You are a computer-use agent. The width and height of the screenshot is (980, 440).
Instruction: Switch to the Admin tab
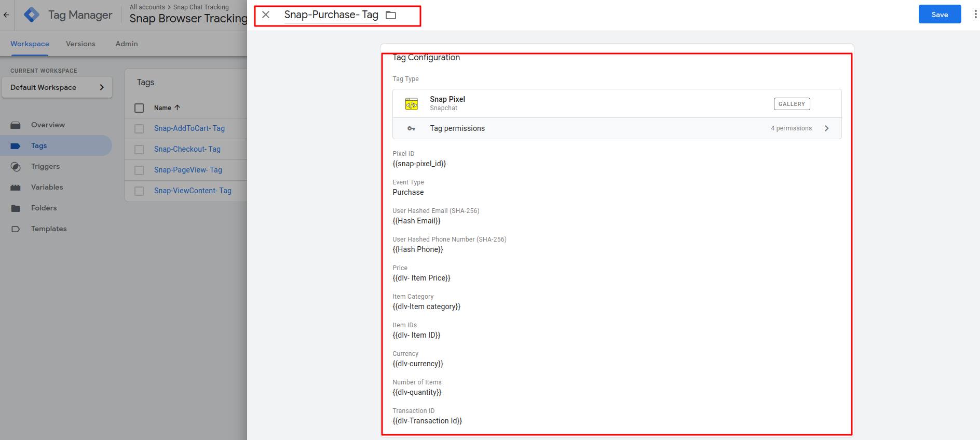pyautogui.click(x=127, y=44)
